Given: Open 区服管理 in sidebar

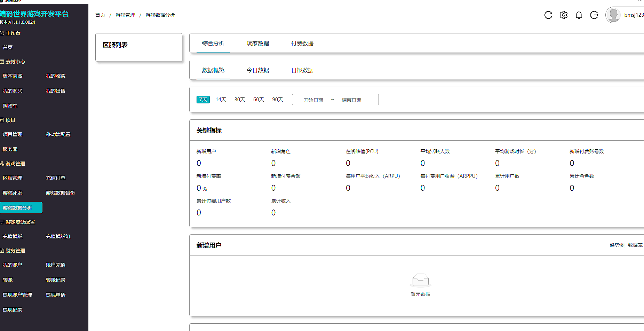Looking at the screenshot, I should (13, 178).
